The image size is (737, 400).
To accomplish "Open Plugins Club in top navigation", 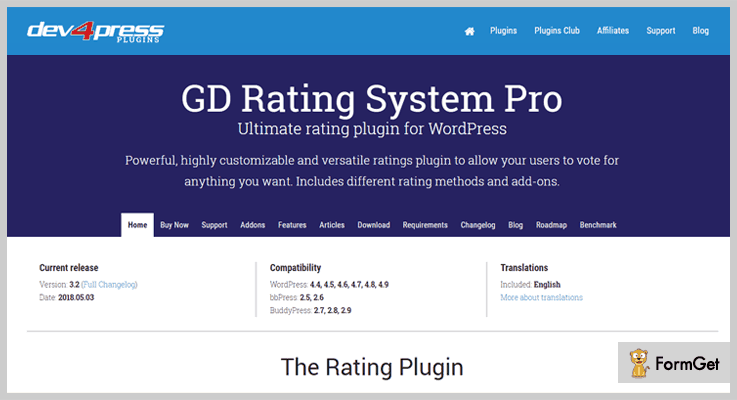I will click(557, 31).
